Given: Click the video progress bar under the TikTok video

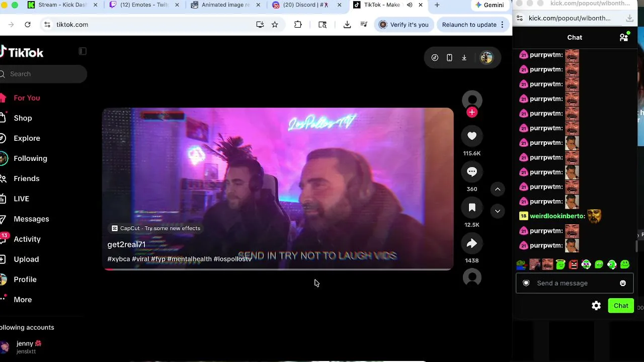Looking at the screenshot, I should point(278,269).
